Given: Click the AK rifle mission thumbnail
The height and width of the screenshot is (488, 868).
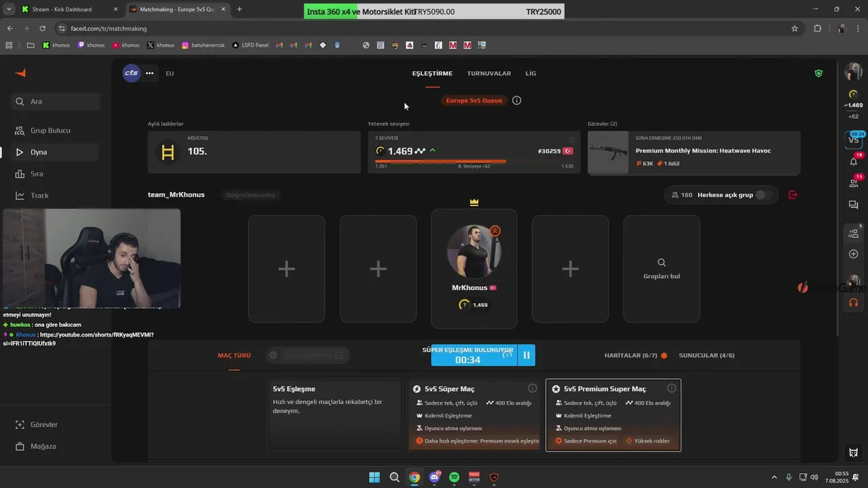Looking at the screenshot, I should 608,152.
